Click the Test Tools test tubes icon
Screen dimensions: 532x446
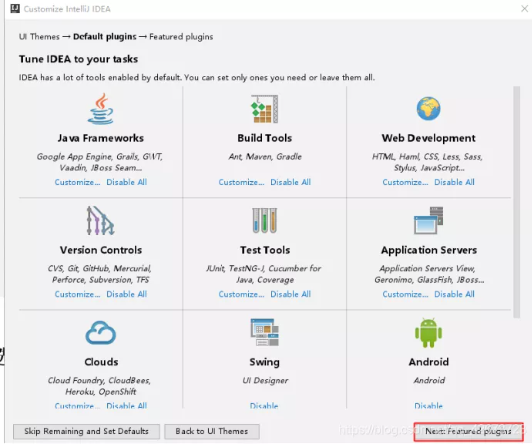[265, 220]
